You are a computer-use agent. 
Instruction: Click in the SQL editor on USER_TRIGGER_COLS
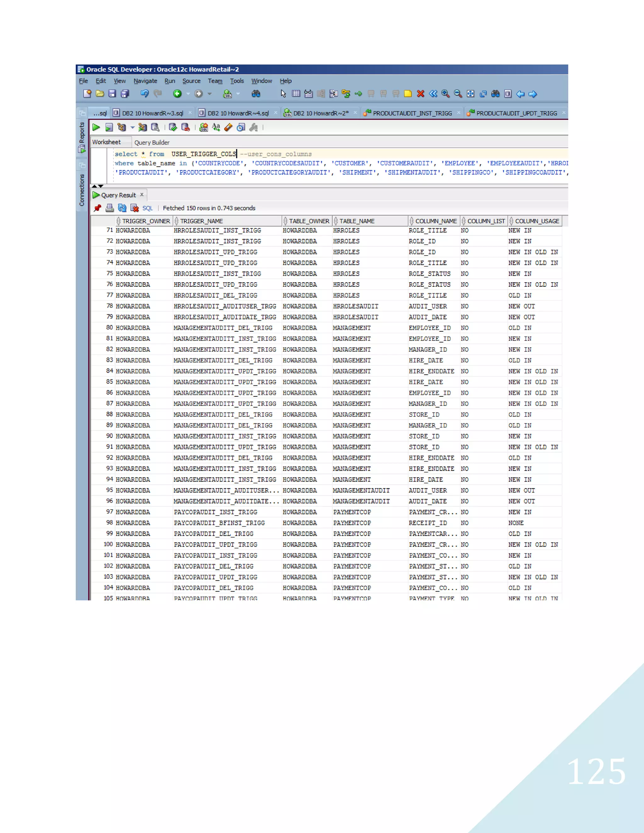pos(204,154)
